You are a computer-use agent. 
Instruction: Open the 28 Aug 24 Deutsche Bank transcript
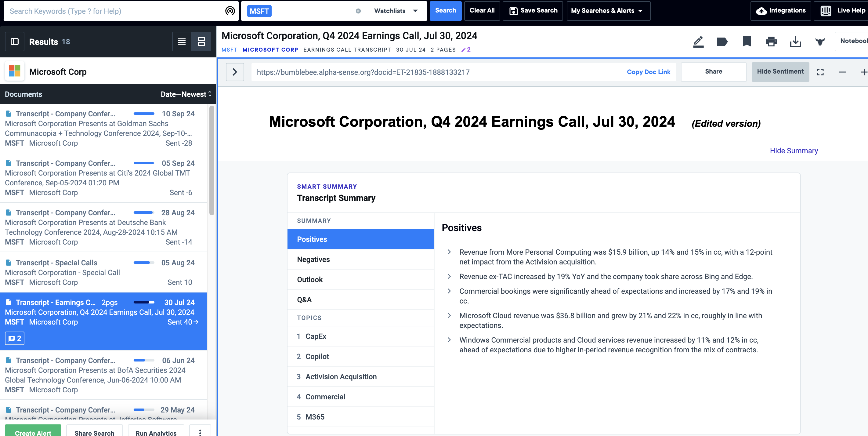click(103, 227)
